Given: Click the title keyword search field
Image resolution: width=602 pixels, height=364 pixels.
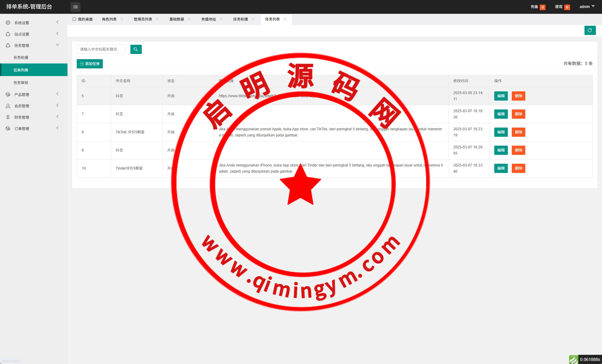Looking at the screenshot, I should [101, 49].
